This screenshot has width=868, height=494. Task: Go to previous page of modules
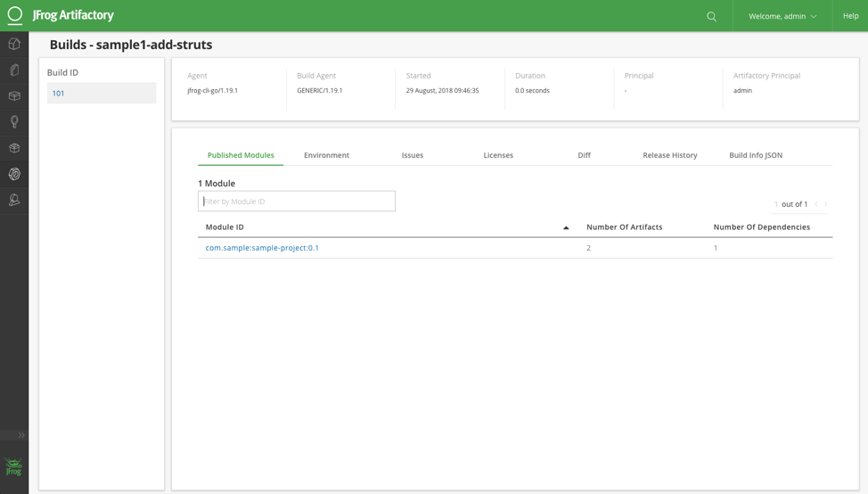point(816,204)
